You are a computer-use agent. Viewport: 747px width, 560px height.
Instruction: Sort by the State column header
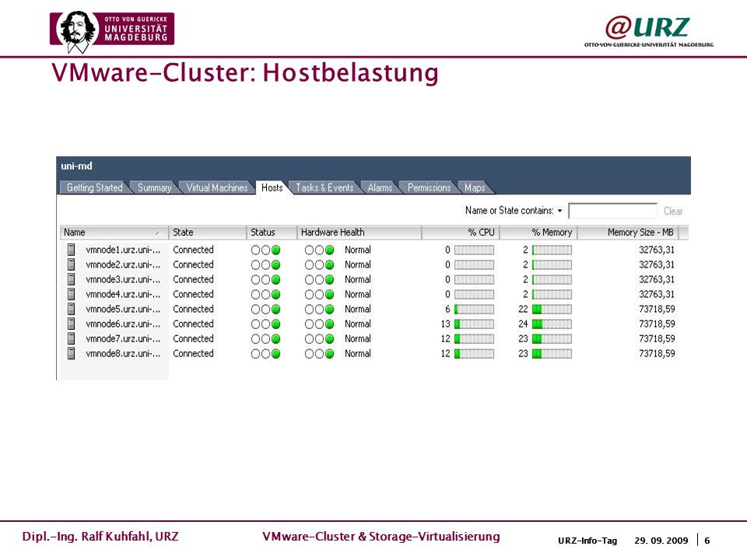click(208, 233)
